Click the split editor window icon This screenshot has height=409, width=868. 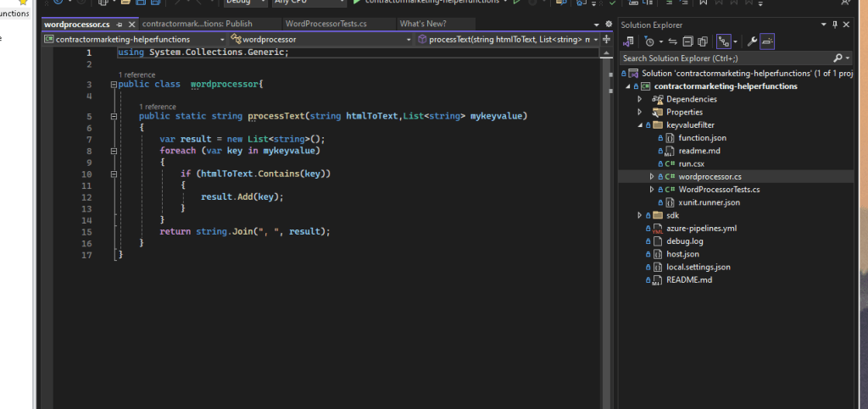pos(606,39)
